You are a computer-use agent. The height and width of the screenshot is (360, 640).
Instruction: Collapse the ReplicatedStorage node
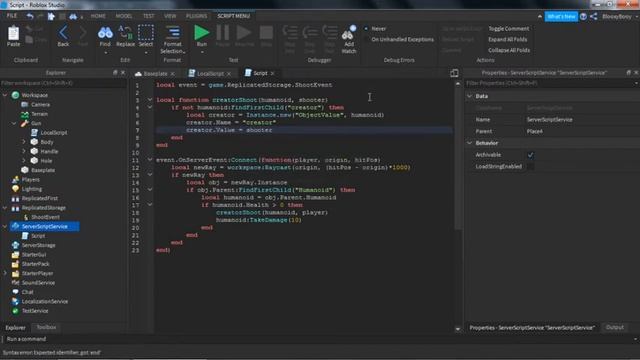[x=5, y=208]
